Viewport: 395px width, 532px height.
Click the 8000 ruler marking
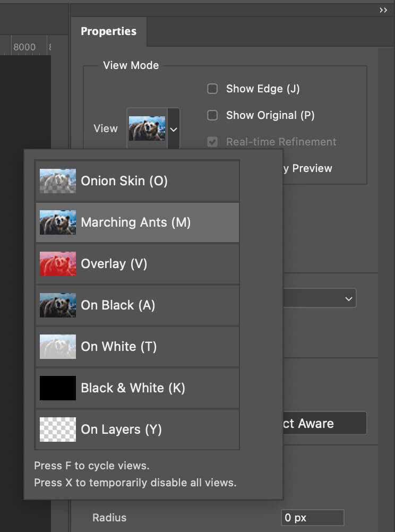[x=24, y=47]
